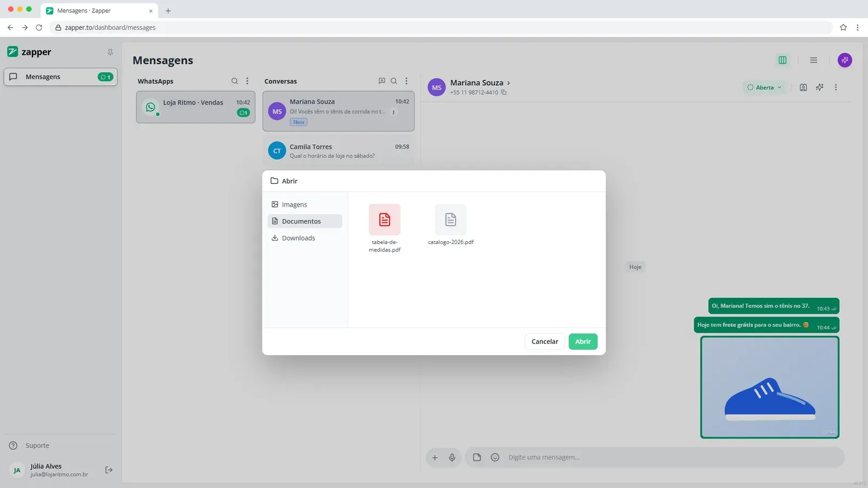Expand Mariana Souza contact chevron
Image resolution: width=868 pixels, height=488 pixels.
(508, 83)
